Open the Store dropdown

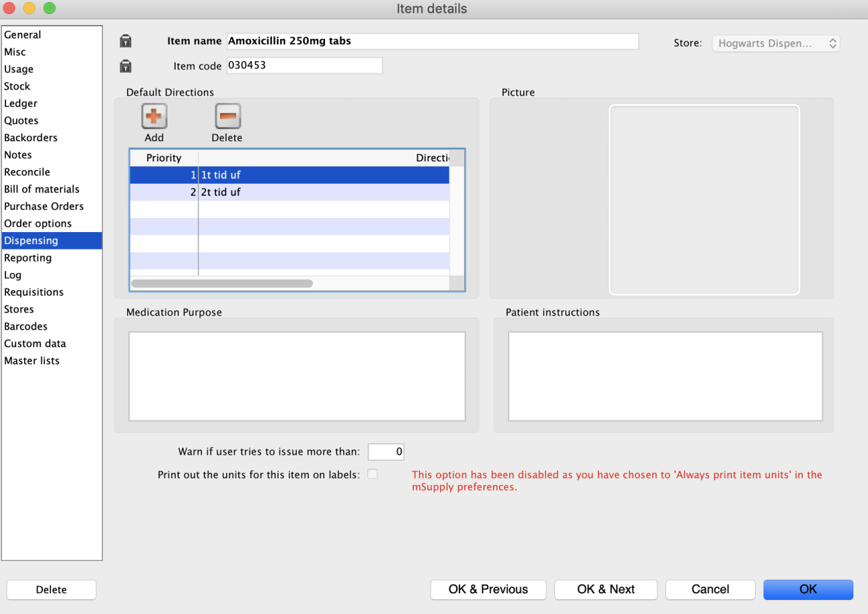tap(776, 43)
